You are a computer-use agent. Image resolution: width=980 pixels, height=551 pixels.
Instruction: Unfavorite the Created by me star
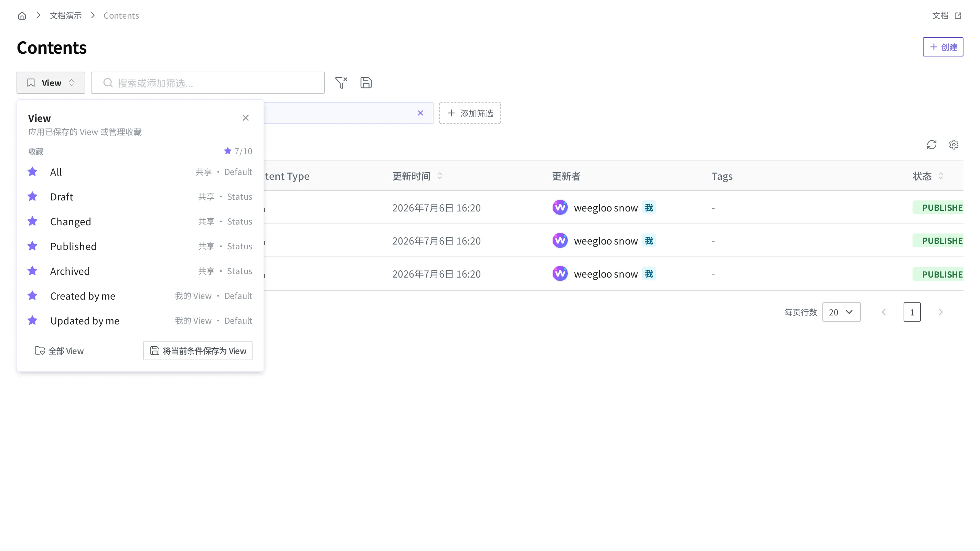33,295
